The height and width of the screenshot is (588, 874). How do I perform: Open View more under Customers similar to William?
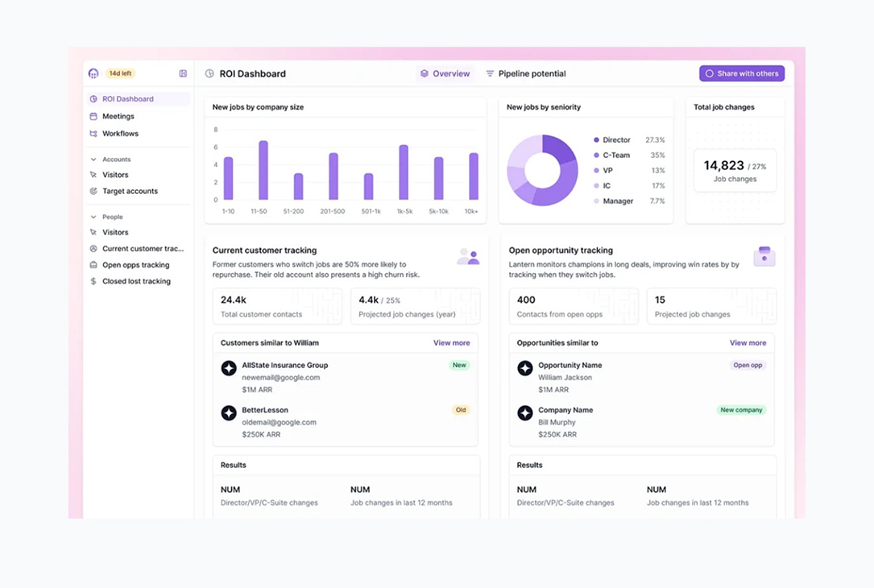click(x=451, y=343)
